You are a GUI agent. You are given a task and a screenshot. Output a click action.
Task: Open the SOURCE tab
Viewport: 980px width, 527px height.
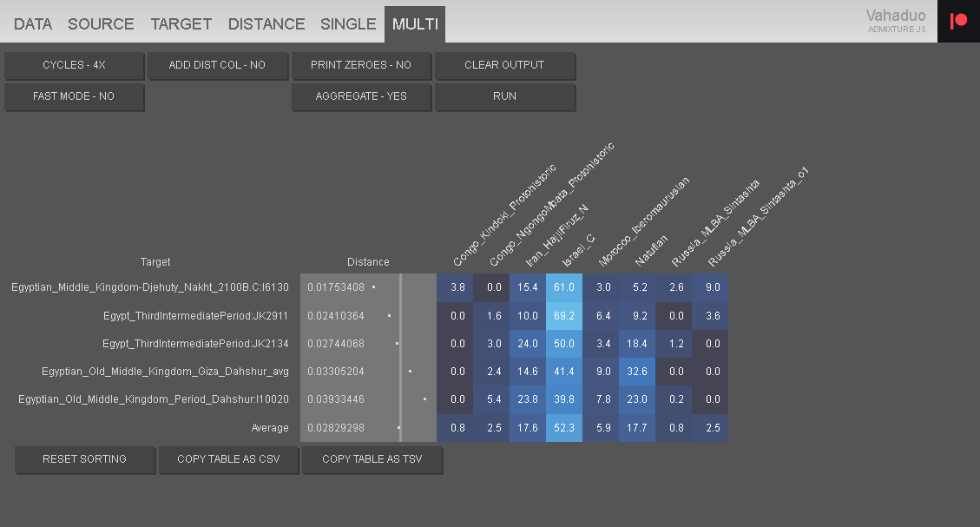[x=101, y=24]
